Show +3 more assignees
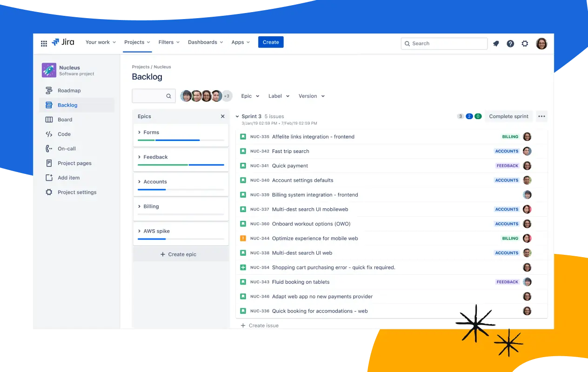Viewport: 588px width, 372px height. click(x=227, y=96)
